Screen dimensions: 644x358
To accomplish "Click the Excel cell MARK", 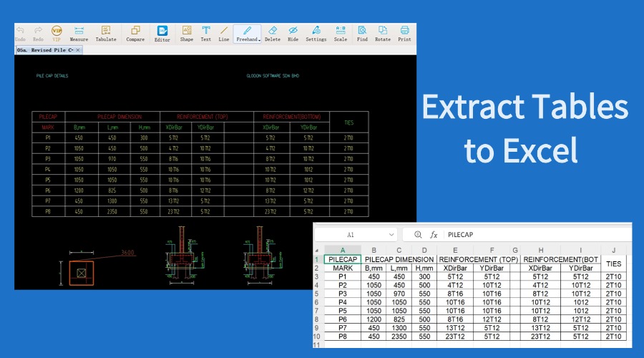I will click(x=343, y=268).
